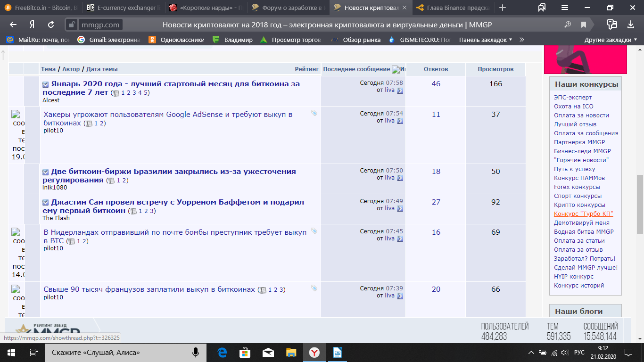Viewport: 644px width, 362px height.
Task: Click the tag icon on the Google AdSense thread
Action: [314, 113]
